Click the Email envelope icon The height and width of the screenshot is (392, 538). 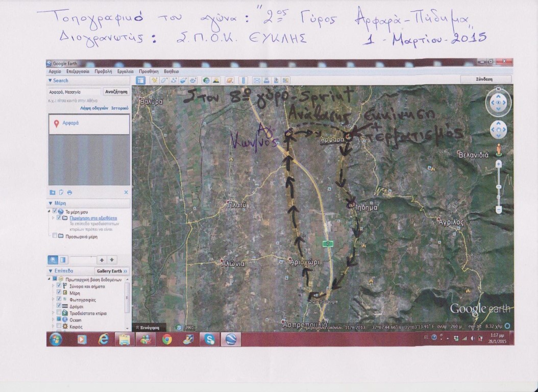[x=257, y=81]
